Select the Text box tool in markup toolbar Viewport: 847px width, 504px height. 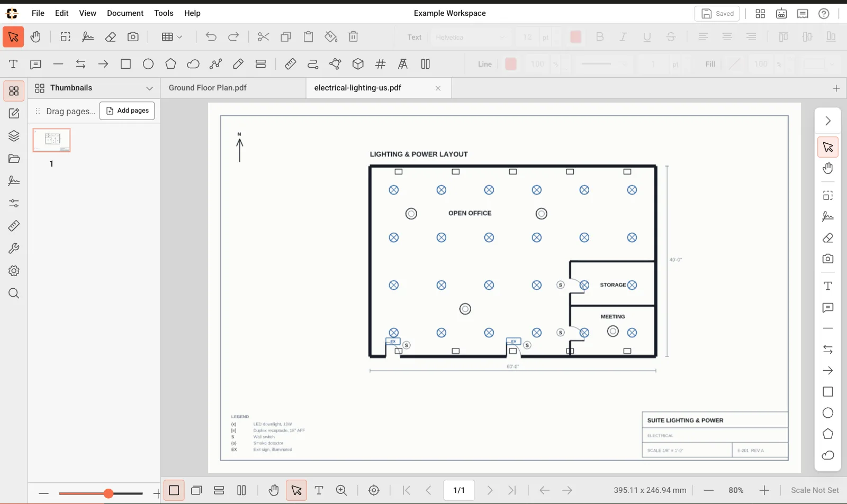click(13, 64)
